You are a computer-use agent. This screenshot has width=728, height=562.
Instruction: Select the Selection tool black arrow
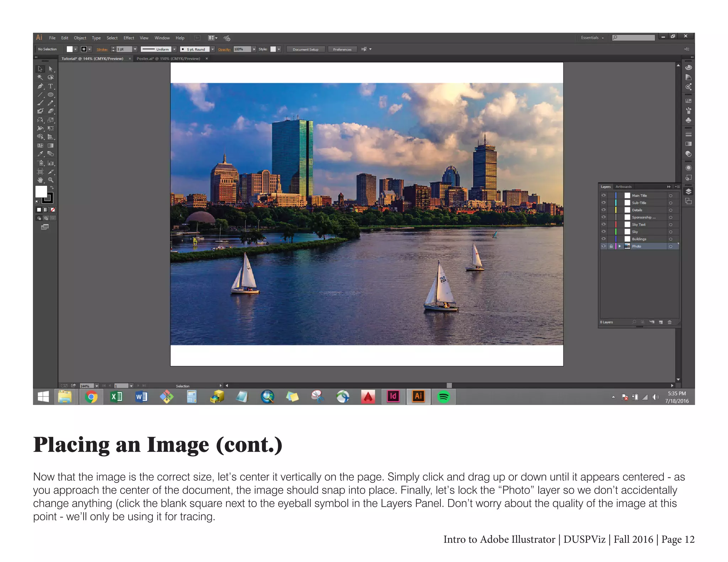(x=40, y=69)
